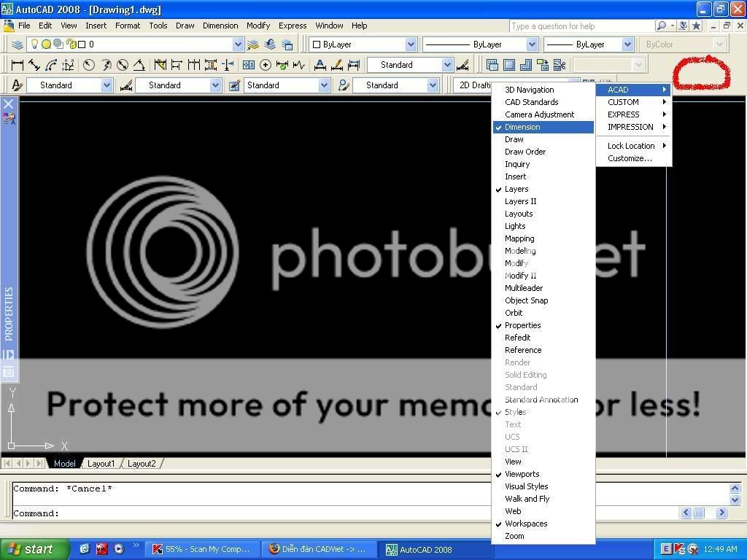Click the Polygonal Viewport icon

tap(525, 65)
